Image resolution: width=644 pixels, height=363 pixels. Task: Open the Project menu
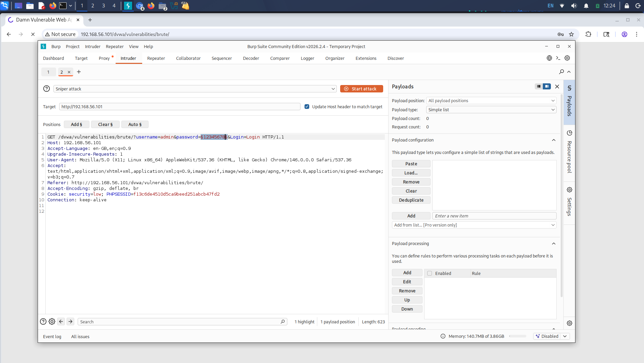pos(73,46)
